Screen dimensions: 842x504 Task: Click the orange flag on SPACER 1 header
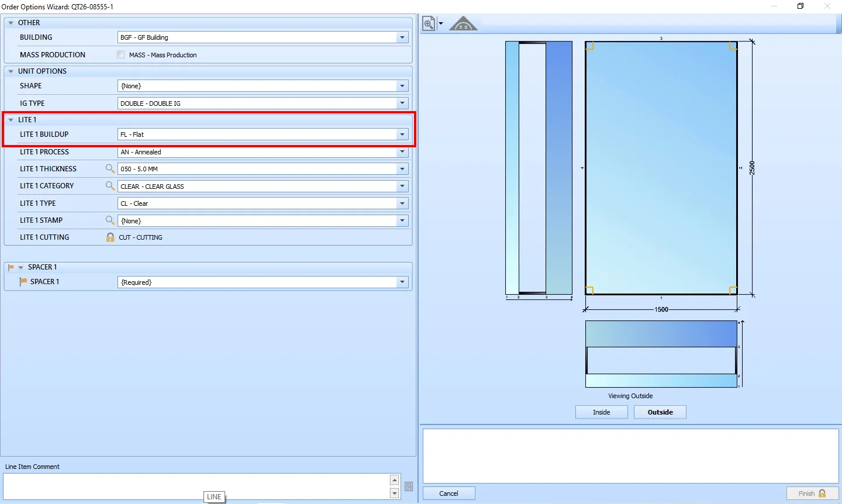click(x=11, y=267)
